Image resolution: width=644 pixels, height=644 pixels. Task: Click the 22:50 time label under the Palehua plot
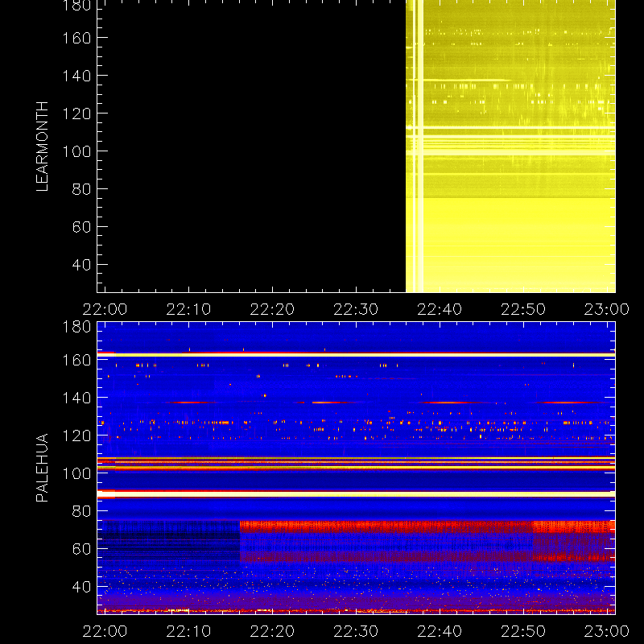coord(523,631)
